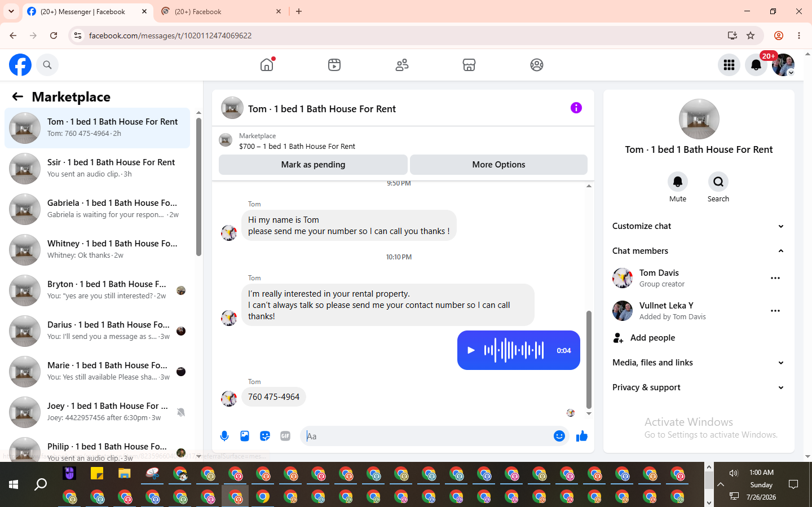Open Joey's rental conversation
Image resolution: width=812 pixels, height=507 pixels.
coord(97,412)
